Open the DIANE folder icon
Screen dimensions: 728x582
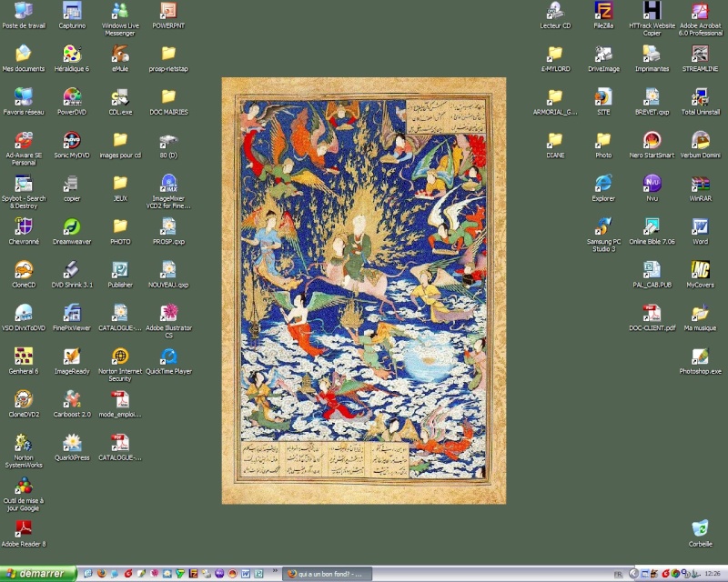(x=555, y=145)
